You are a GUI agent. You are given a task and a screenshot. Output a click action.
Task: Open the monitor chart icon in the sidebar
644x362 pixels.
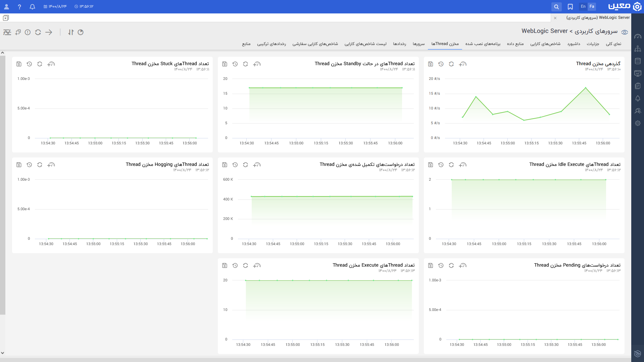[x=638, y=74]
